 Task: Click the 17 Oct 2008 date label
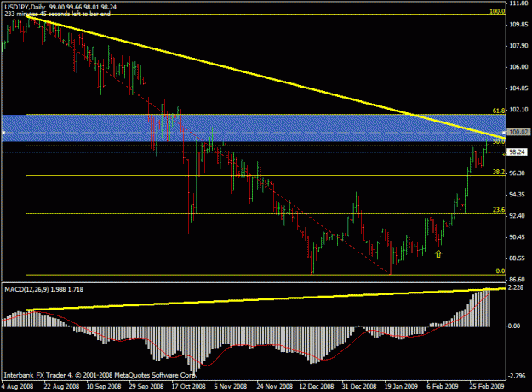[189, 386]
